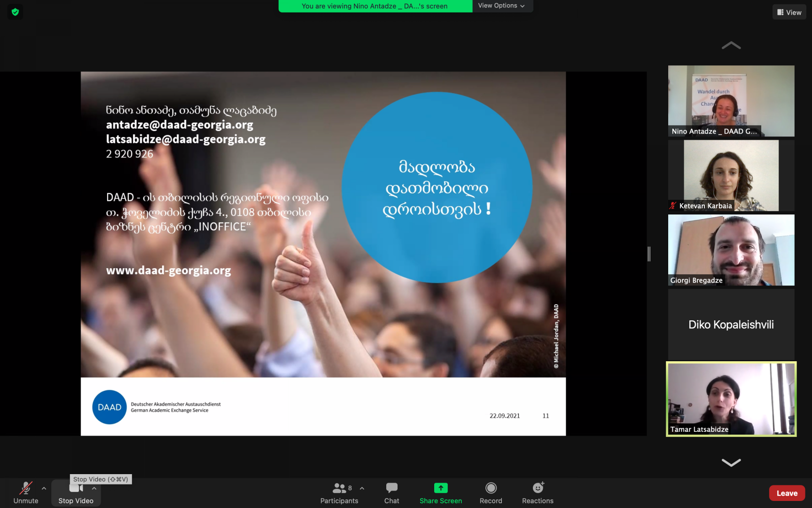
Task: Open the View Options dropdown
Action: coord(501,6)
